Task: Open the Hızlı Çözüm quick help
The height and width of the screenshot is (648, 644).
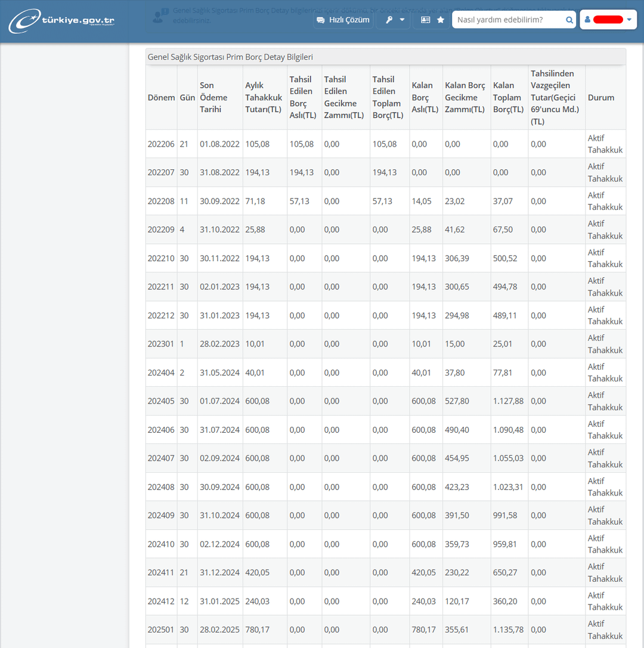Action: (343, 20)
